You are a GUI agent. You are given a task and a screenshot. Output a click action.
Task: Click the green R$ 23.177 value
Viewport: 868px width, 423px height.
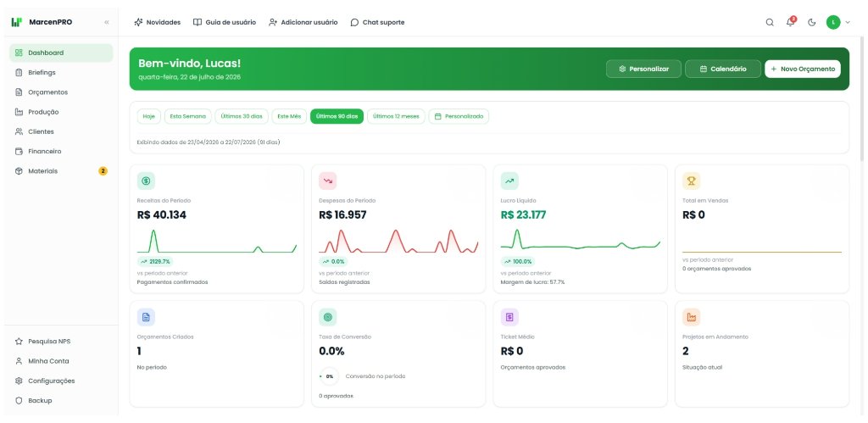[523, 214]
